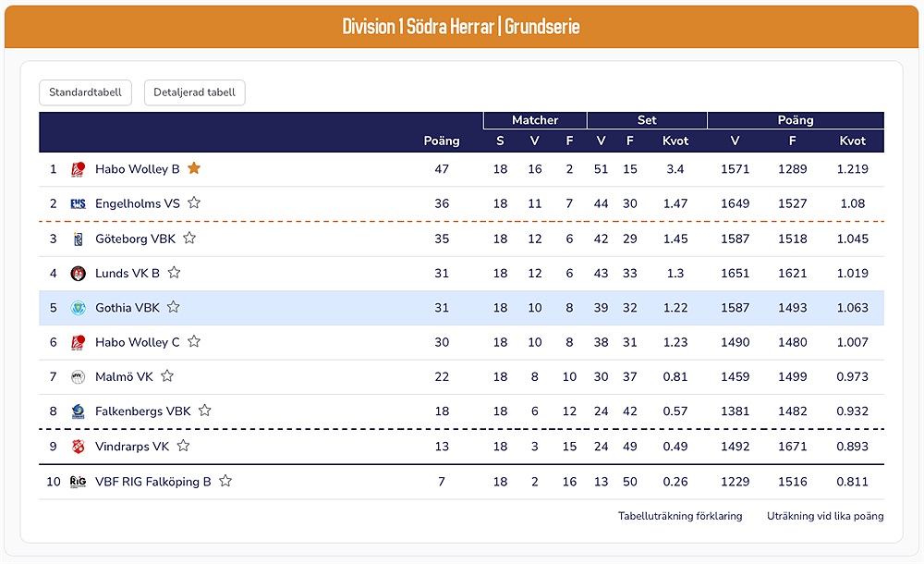Star Habo Wolley C as favorite

(194, 341)
